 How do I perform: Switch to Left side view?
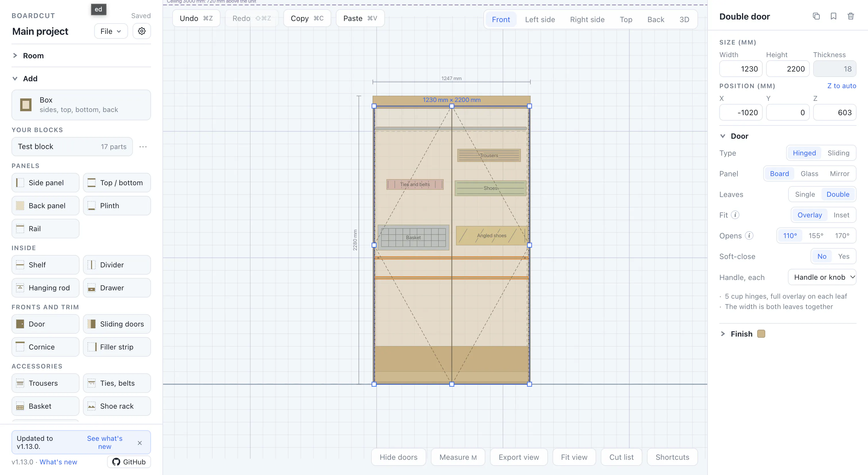tap(540, 19)
